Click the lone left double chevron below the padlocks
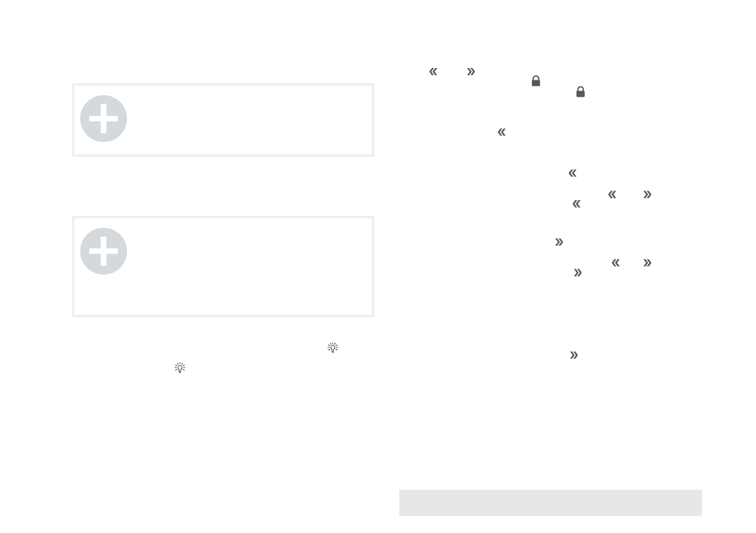Screen dimensions: 756x533 501,132
